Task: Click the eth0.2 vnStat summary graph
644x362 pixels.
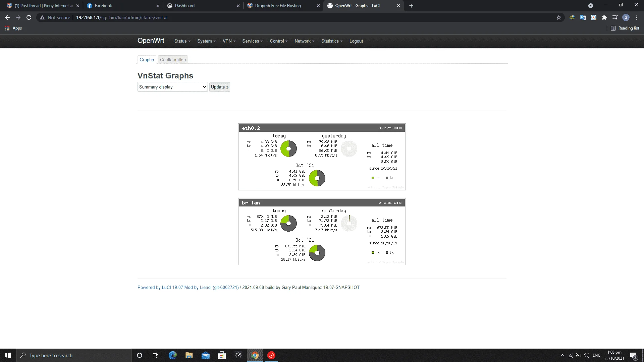Action: click(322, 157)
